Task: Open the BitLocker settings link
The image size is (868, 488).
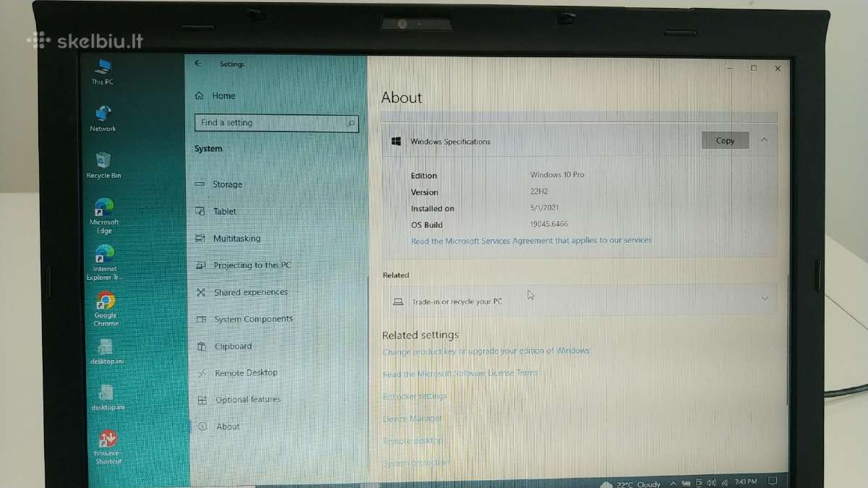Action: [414, 396]
